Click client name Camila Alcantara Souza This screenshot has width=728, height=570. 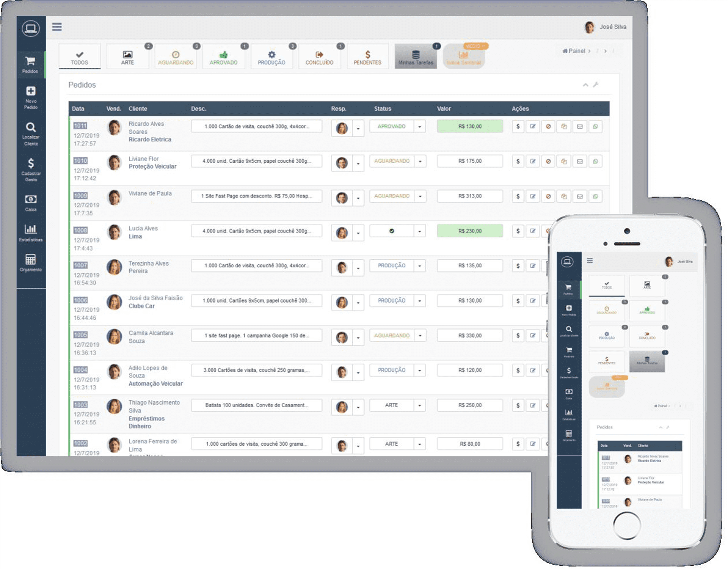coord(151,337)
